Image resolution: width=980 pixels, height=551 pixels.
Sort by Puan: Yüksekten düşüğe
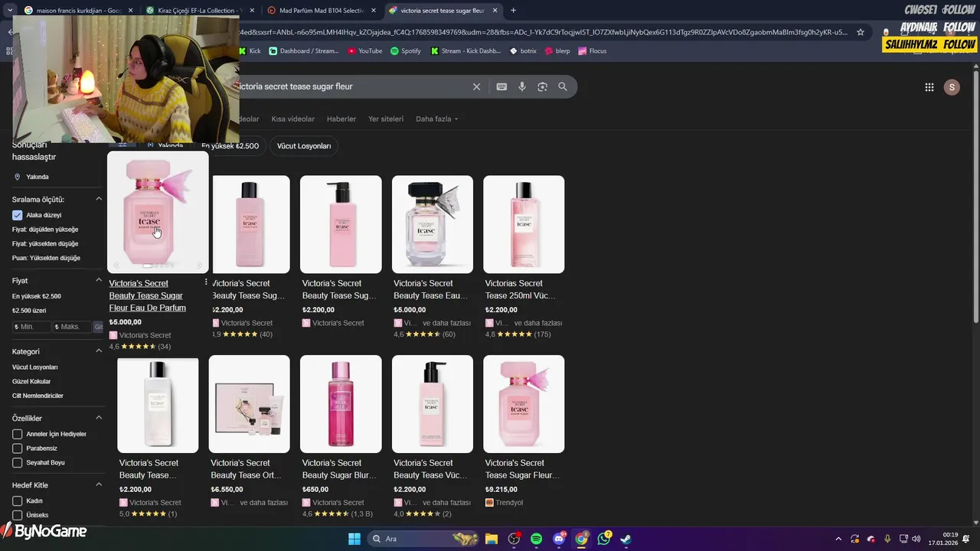46,258
